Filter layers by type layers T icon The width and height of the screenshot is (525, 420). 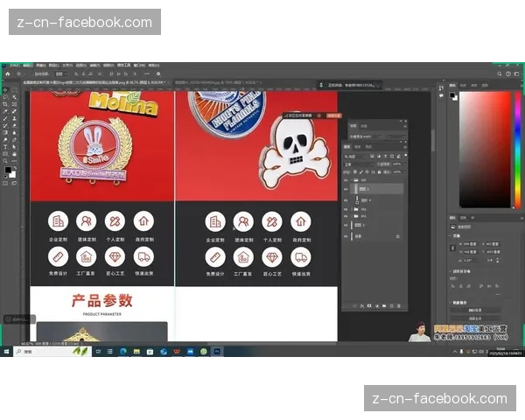[x=385, y=156]
